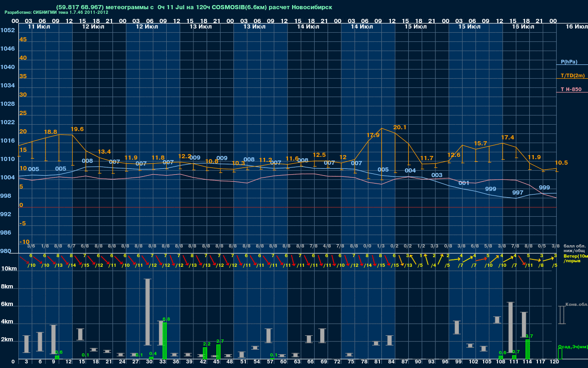
Task: Click the tall gray cloud bar at hour 30
Action: pos(147,312)
